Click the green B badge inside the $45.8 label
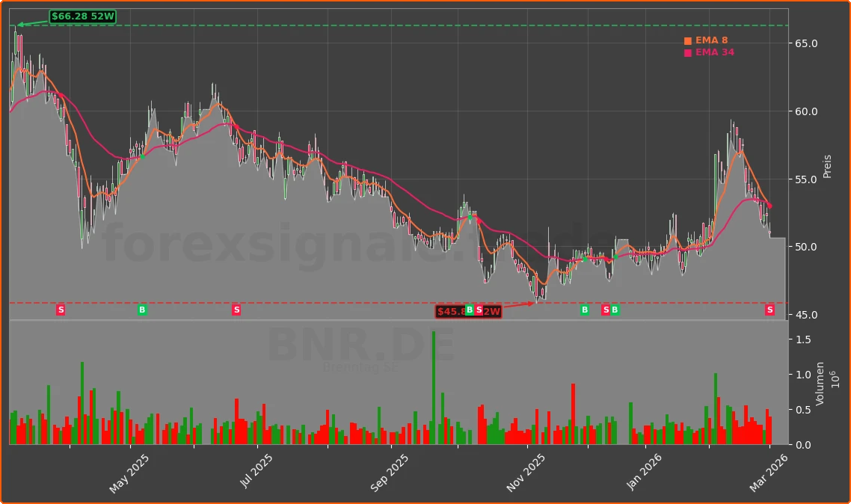The image size is (851, 504). point(470,310)
